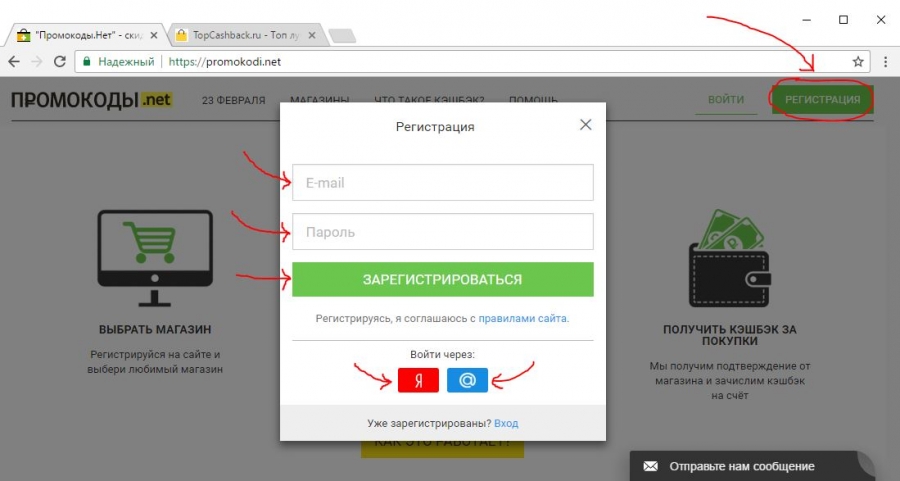Click the address bar URL
Viewport: 900px width, 481px height.
pyautogui.click(x=224, y=61)
